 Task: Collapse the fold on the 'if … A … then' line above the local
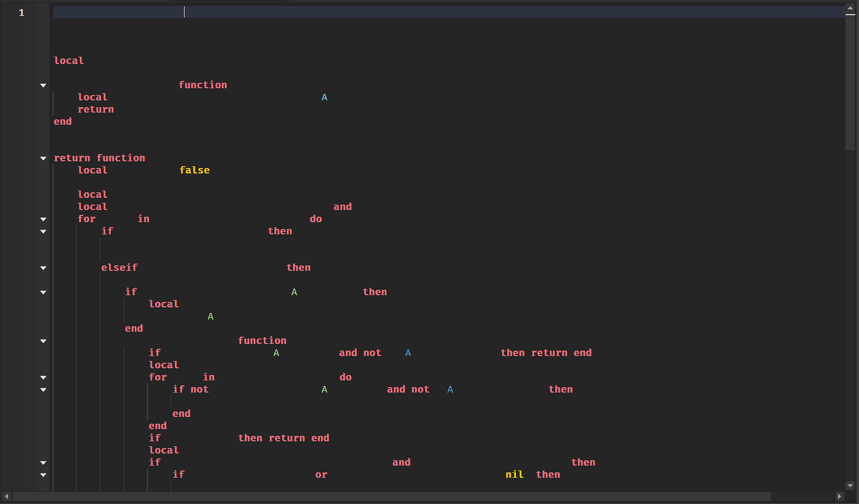point(43,292)
